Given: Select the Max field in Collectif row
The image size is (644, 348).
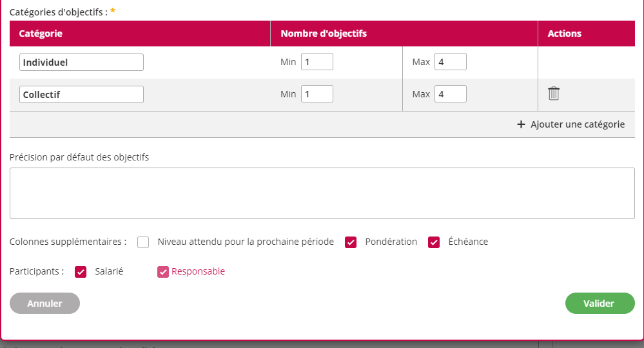Looking at the screenshot, I should (x=450, y=94).
